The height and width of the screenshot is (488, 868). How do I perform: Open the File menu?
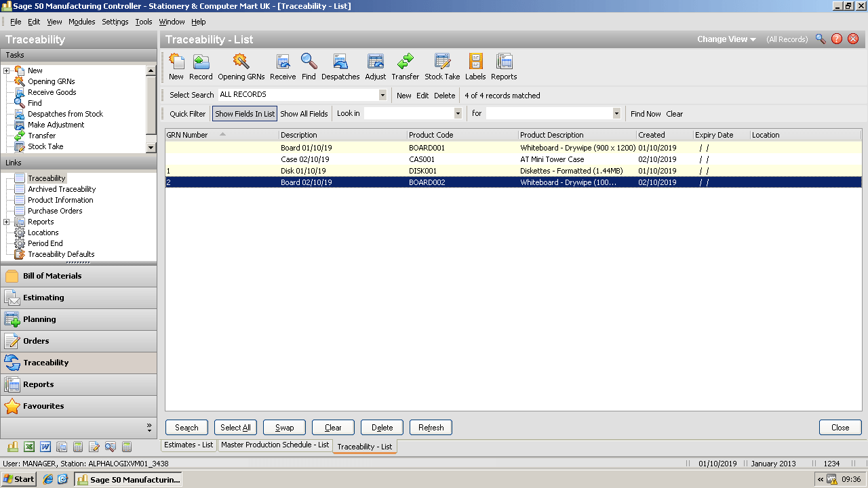(16, 22)
